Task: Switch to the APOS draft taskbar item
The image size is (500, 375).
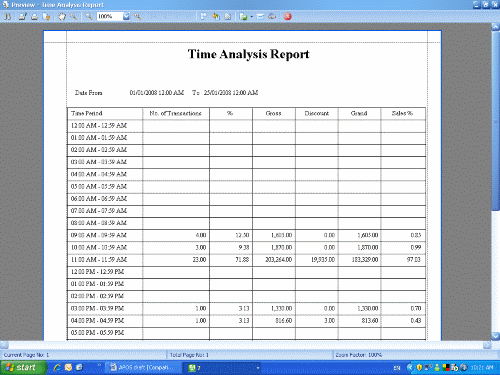Action: click(x=143, y=368)
